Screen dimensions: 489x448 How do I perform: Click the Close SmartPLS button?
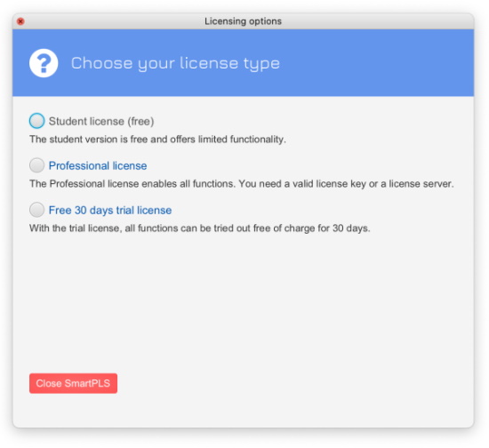click(73, 383)
